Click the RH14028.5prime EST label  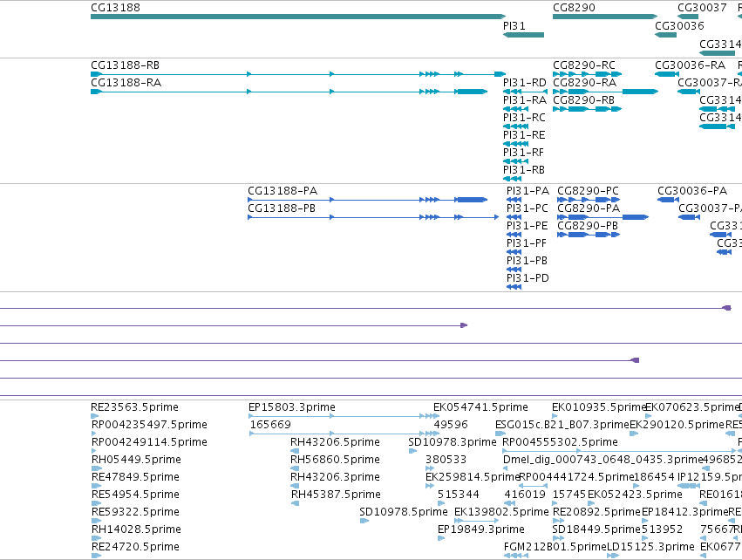[136, 529]
